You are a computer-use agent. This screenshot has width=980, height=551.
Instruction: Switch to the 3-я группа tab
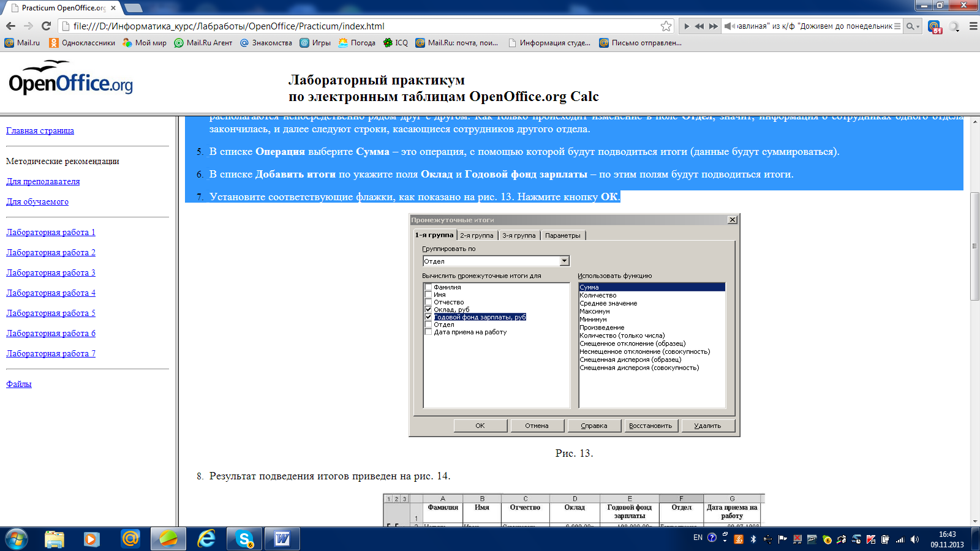tap(519, 235)
